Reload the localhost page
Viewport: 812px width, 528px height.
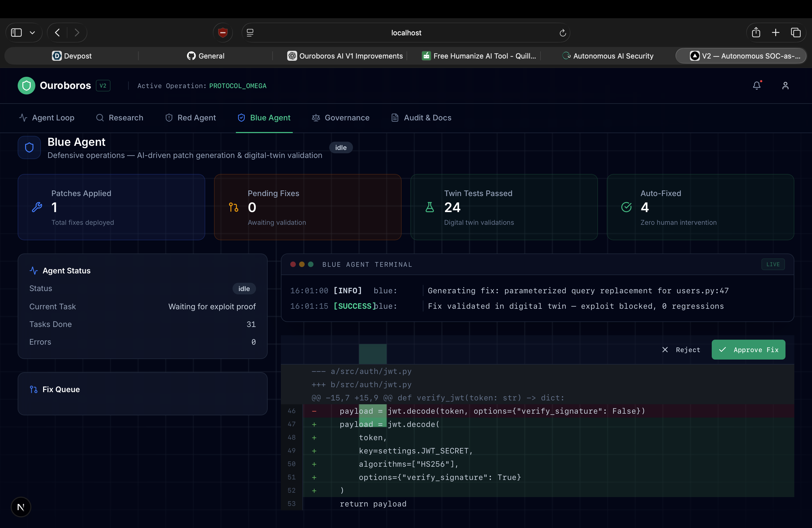[x=563, y=33]
